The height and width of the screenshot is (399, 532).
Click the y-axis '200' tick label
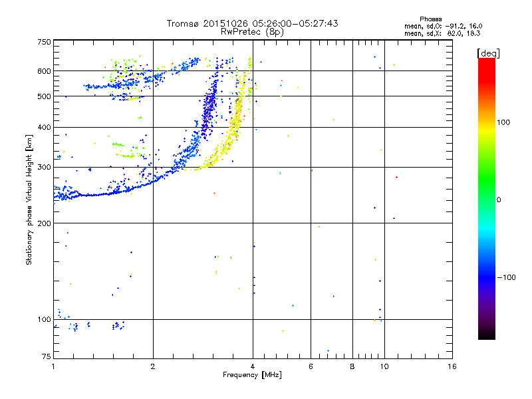44,223
